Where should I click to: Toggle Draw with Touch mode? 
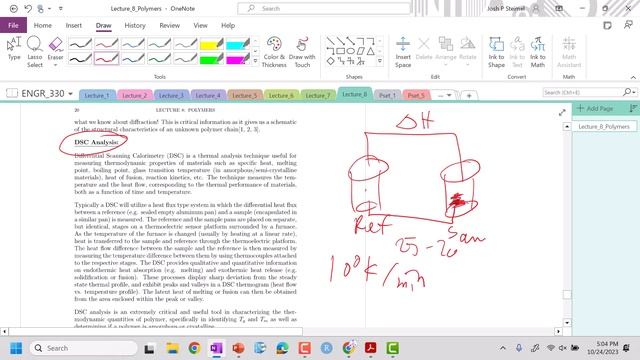[302, 52]
